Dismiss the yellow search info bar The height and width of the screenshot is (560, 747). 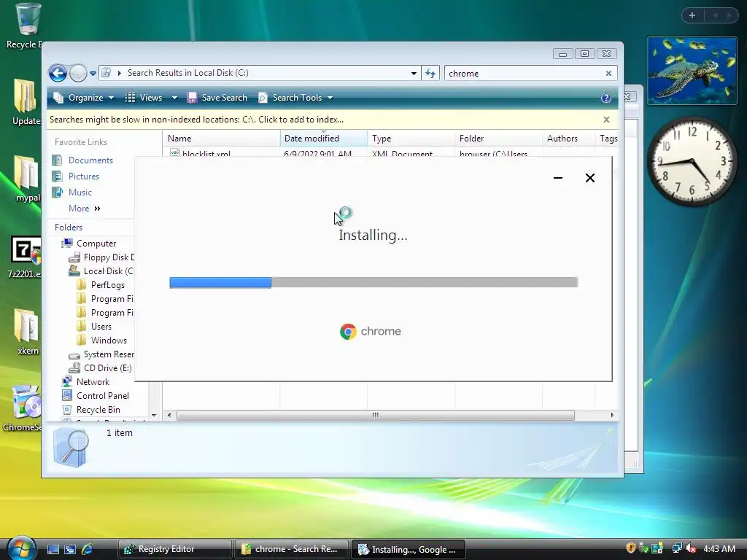606,120
